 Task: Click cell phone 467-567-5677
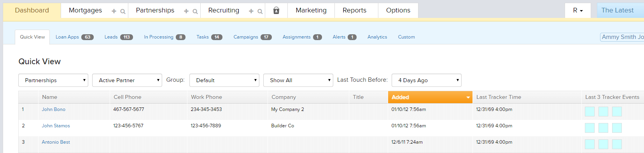(x=129, y=109)
